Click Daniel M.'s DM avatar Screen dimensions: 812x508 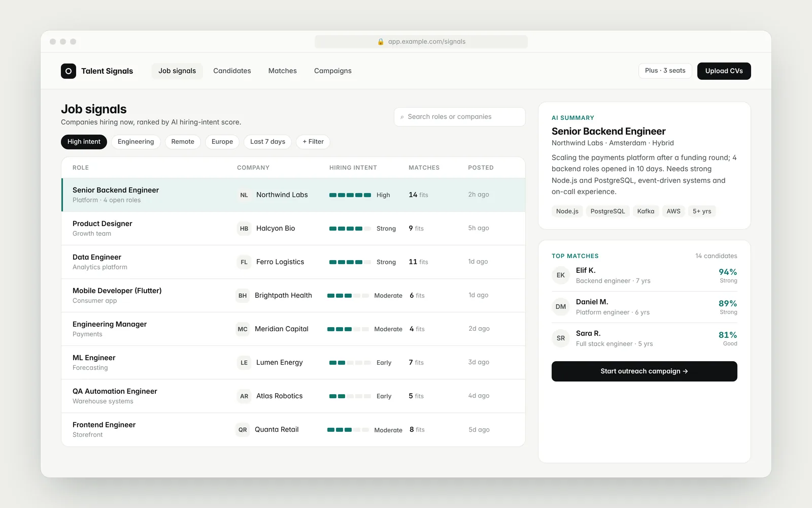(x=561, y=307)
